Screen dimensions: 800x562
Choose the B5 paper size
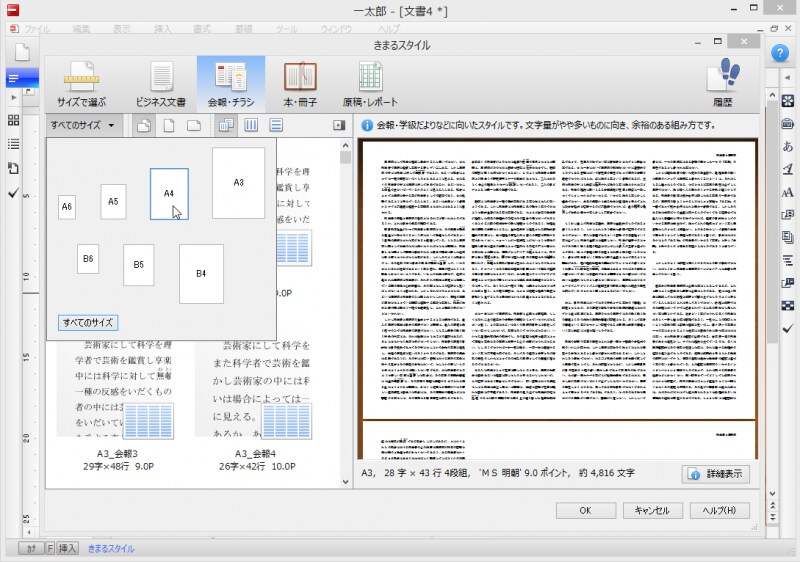point(138,265)
